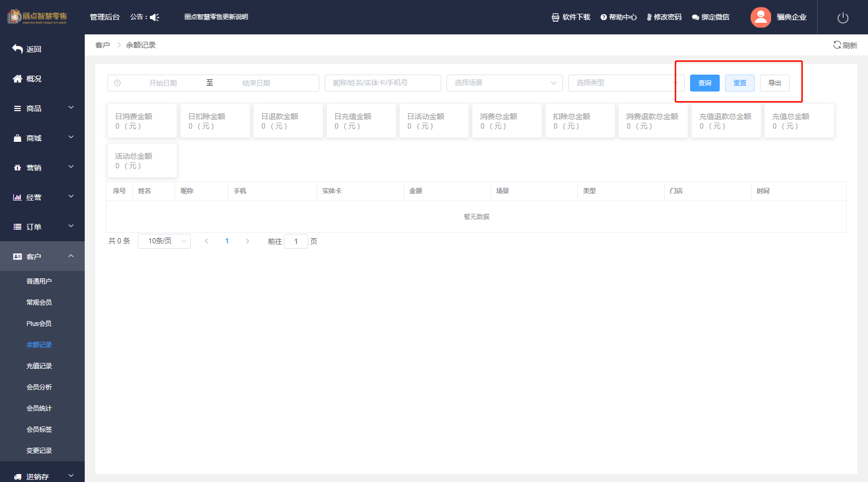This screenshot has width=868, height=482.
Task: Open 常规会员 submenu item
Action: click(x=39, y=302)
